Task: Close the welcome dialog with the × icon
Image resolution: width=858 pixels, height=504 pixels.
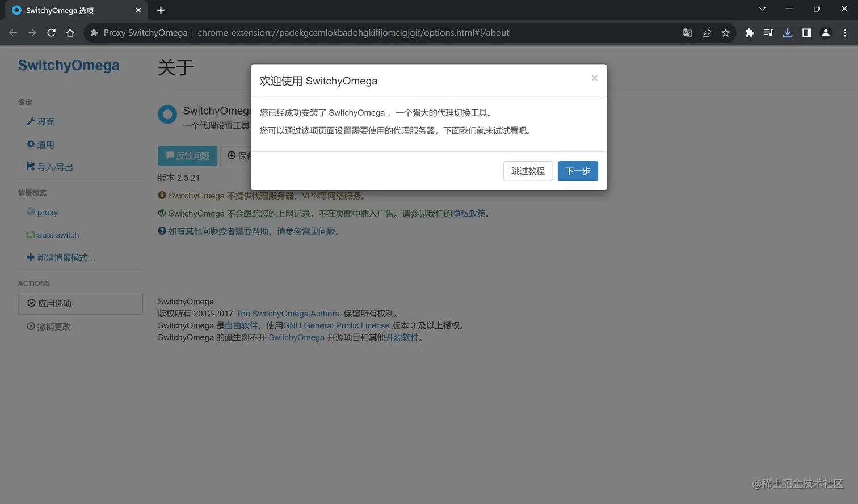Action: (x=594, y=78)
